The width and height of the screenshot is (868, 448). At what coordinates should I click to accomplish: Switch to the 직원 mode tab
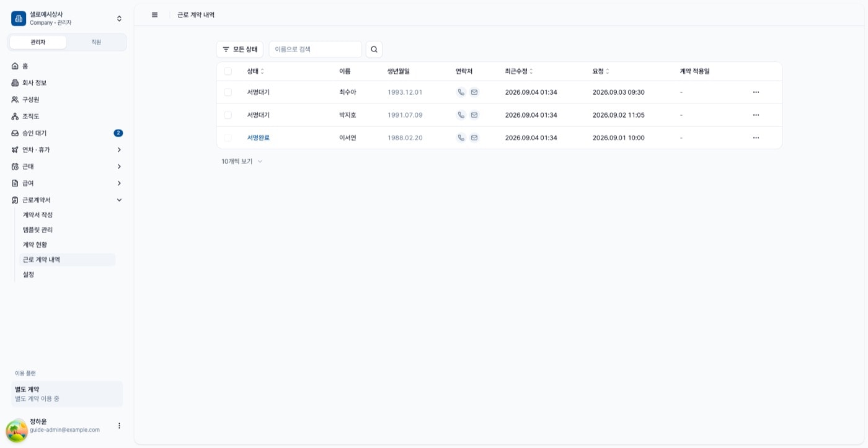[96, 42]
